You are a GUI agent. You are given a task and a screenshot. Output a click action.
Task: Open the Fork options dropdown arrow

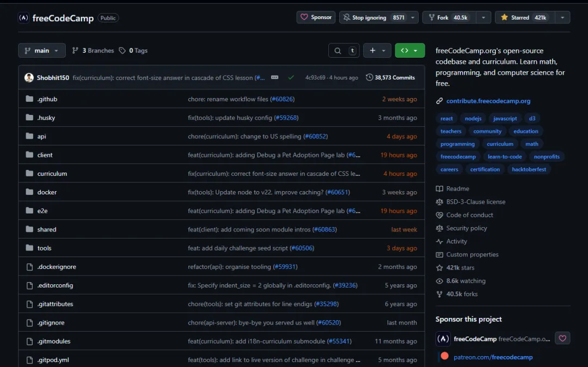tap(483, 17)
